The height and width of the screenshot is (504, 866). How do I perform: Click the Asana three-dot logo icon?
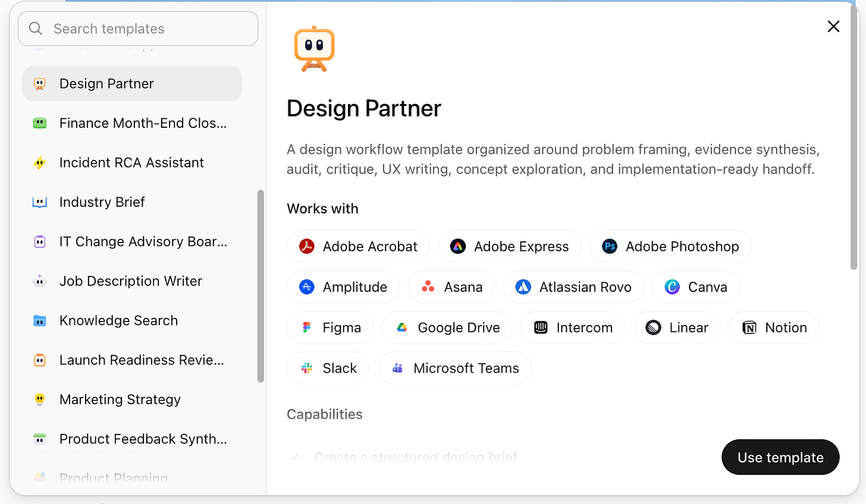(428, 287)
